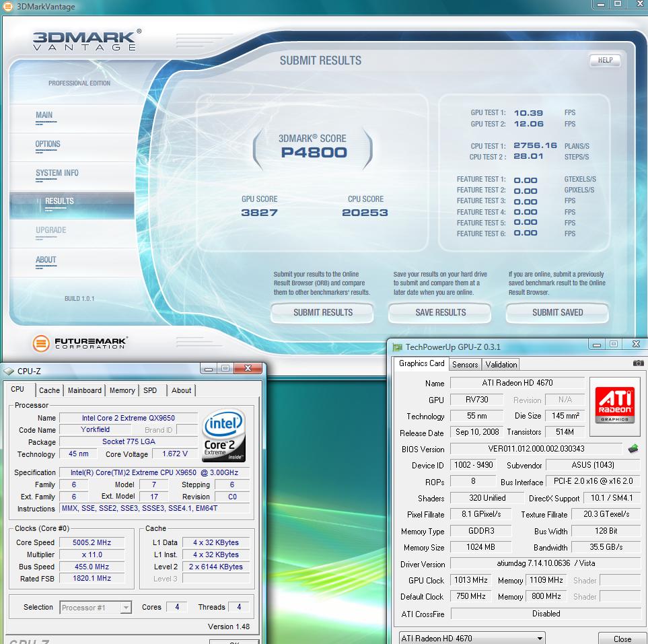Click the SUBMIT SAVED button

coord(557,312)
